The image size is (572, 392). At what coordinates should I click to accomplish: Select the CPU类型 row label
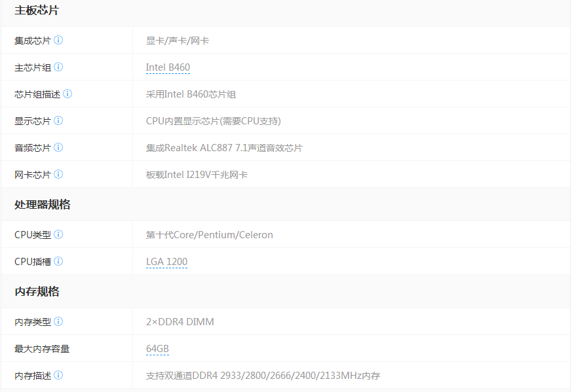click(x=33, y=235)
